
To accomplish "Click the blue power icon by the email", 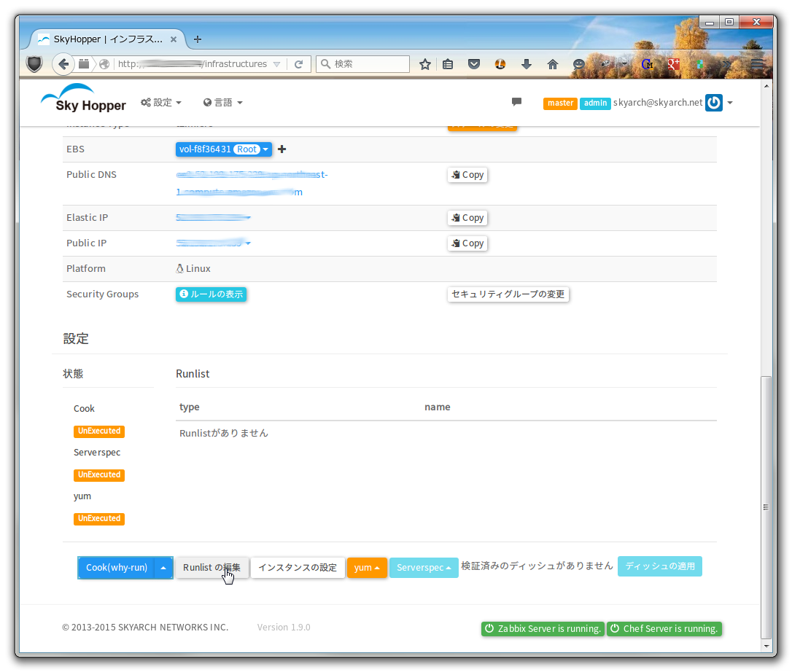I will coord(714,103).
